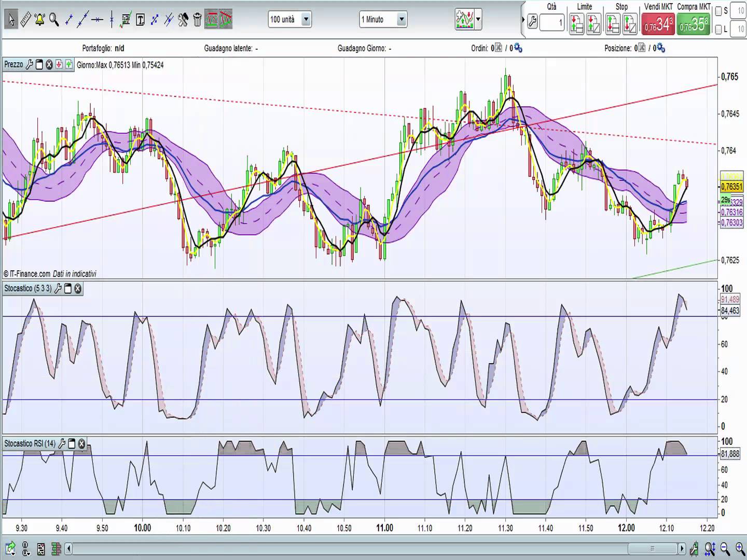
Task: Toggle the L checkbox
Action: [x=718, y=30]
